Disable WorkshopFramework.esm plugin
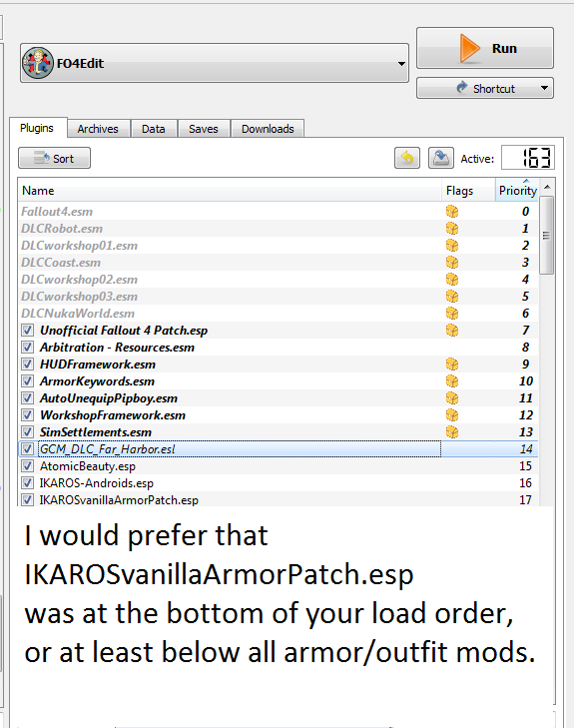 27,415
